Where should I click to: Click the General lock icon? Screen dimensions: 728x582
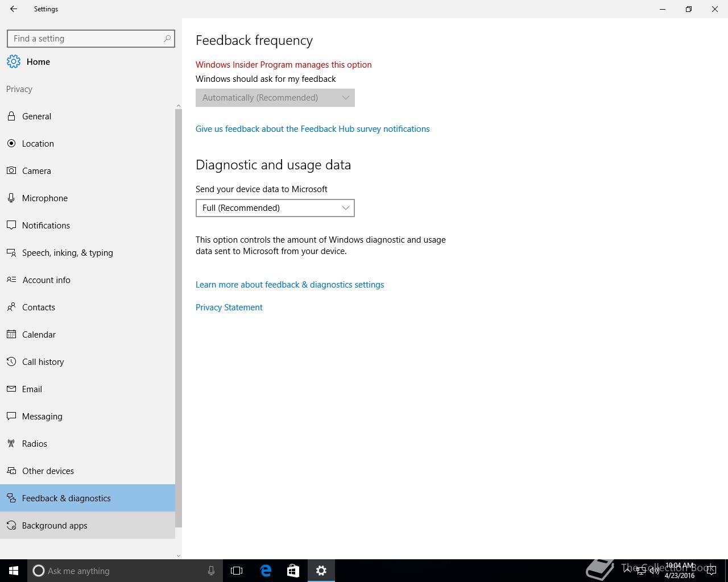[11, 116]
